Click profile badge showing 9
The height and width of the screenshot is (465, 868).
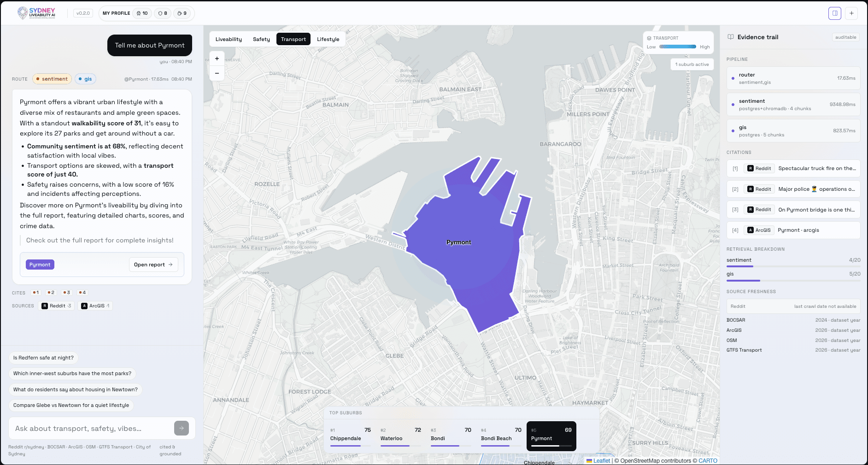182,13
